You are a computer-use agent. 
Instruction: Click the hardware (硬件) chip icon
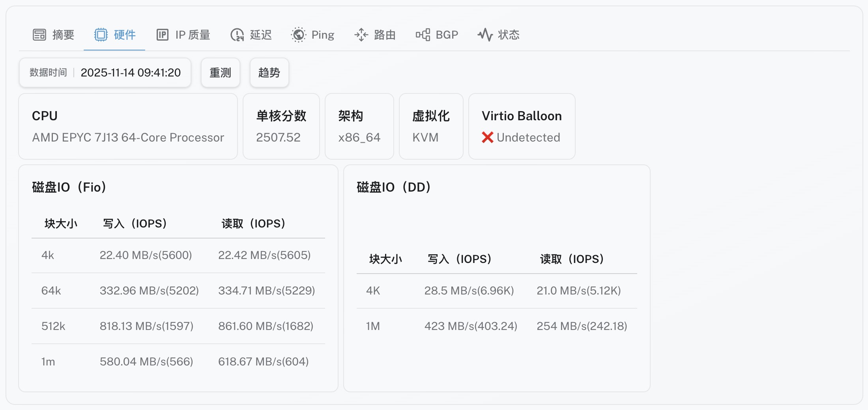coord(101,35)
